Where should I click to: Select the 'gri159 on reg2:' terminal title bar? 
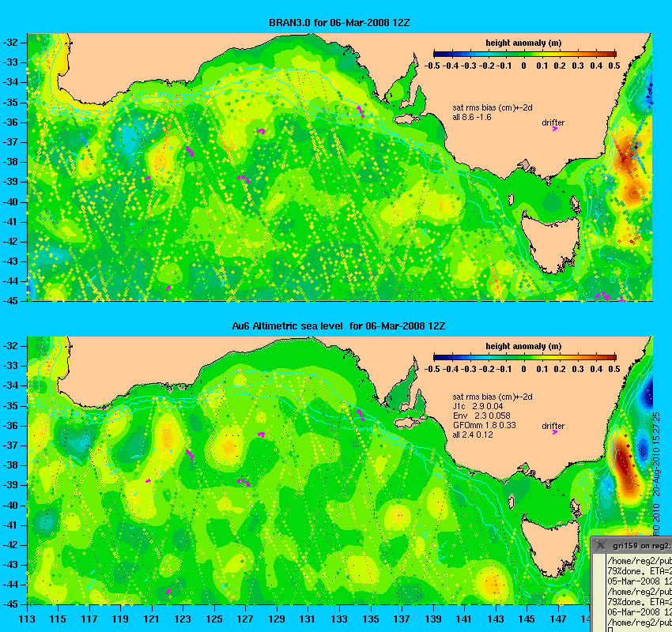click(632, 545)
